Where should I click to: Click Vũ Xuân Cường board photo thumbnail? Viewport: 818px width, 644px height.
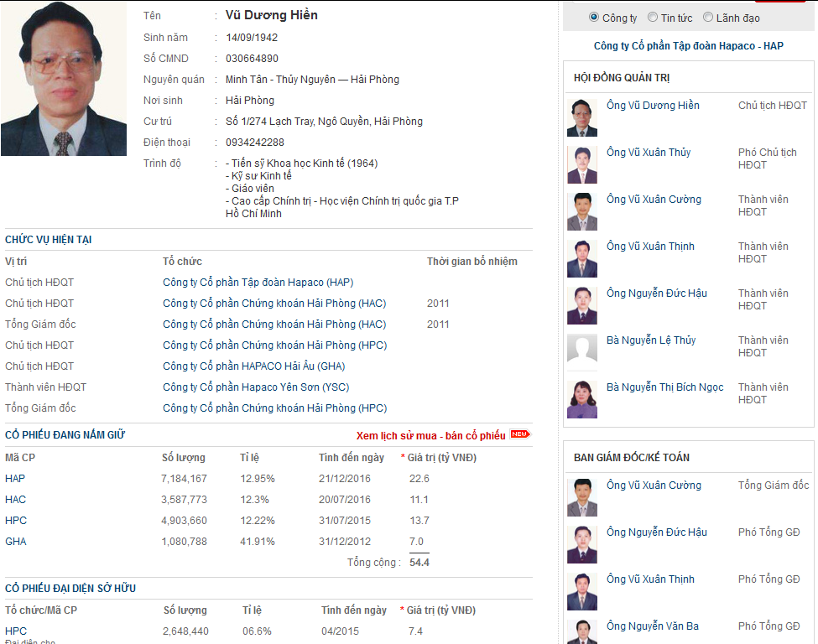point(582,211)
